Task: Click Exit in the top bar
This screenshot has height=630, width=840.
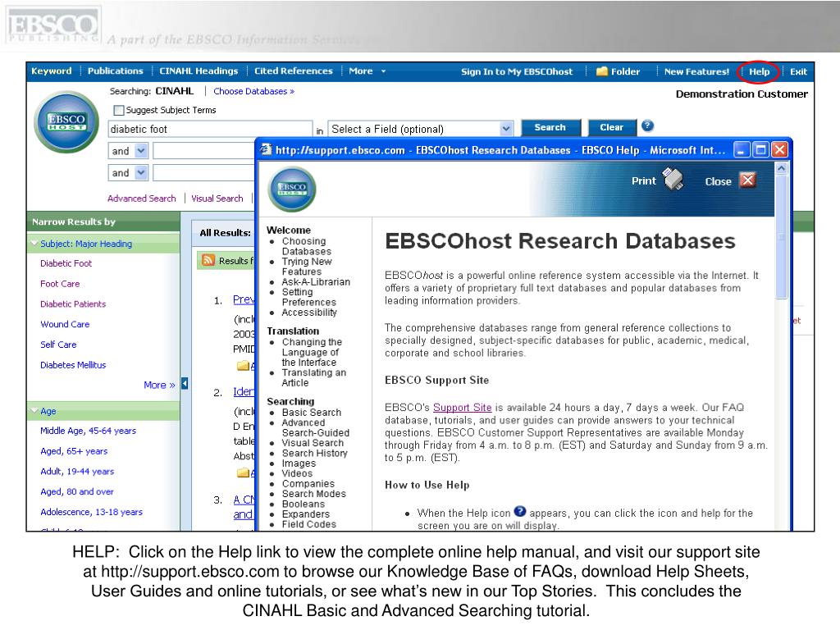Action: tap(798, 71)
